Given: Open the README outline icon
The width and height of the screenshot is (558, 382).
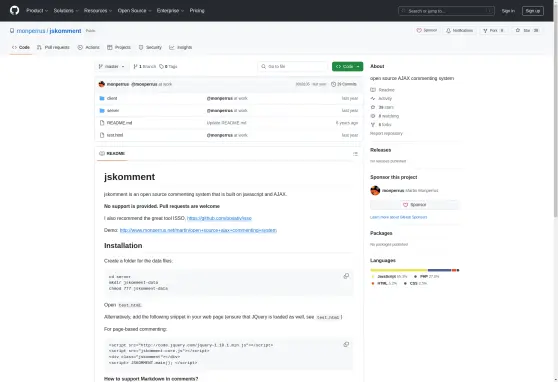Looking at the screenshot, I should 355,154.
